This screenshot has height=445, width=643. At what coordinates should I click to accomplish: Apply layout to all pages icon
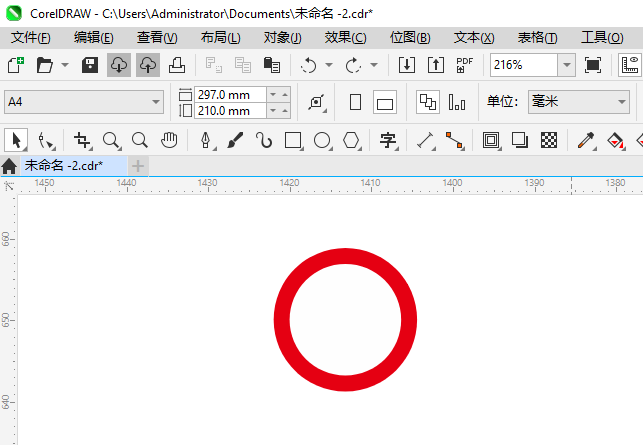tap(428, 102)
